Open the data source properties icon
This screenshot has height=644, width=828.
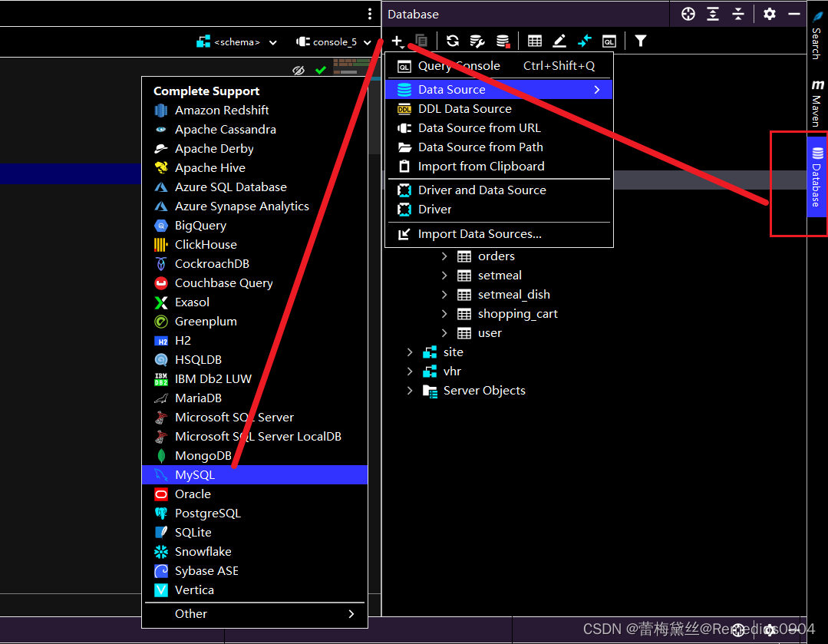(477, 41)
